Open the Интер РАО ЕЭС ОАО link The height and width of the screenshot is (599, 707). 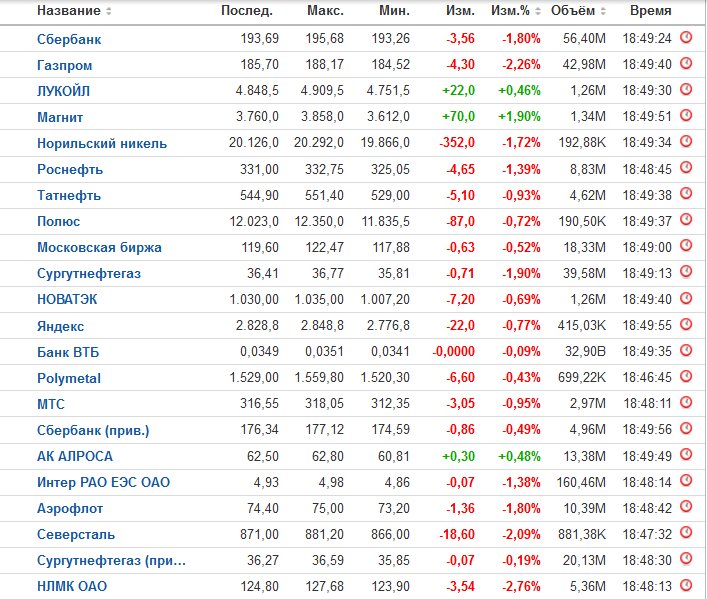coord(103,483)
